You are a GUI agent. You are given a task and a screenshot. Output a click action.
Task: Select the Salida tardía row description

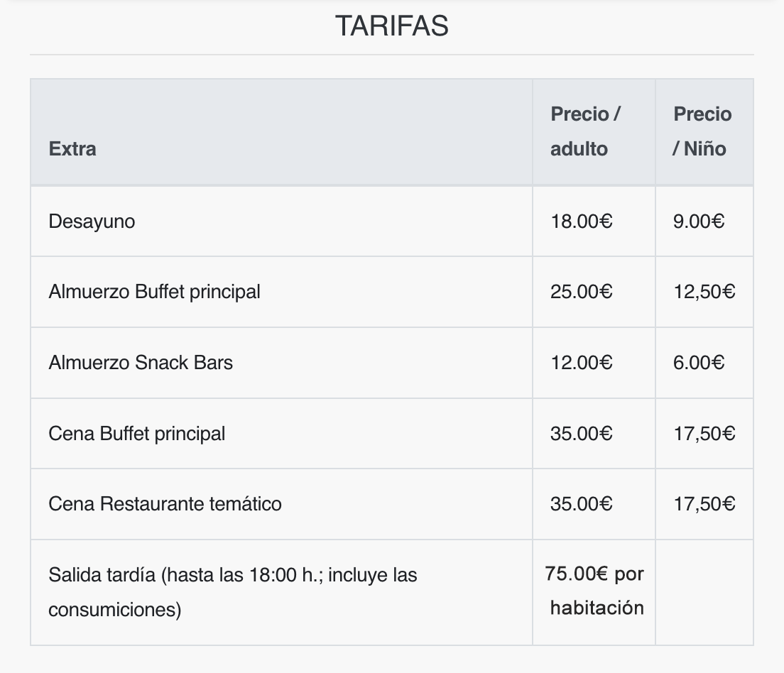click(232, 592)
